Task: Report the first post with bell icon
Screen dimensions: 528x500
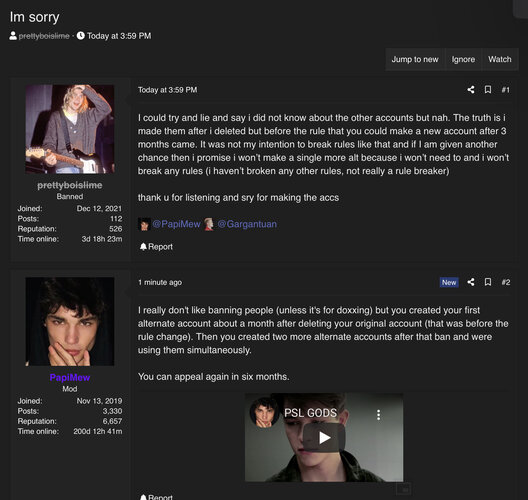Action: click(x=156, y=247)
